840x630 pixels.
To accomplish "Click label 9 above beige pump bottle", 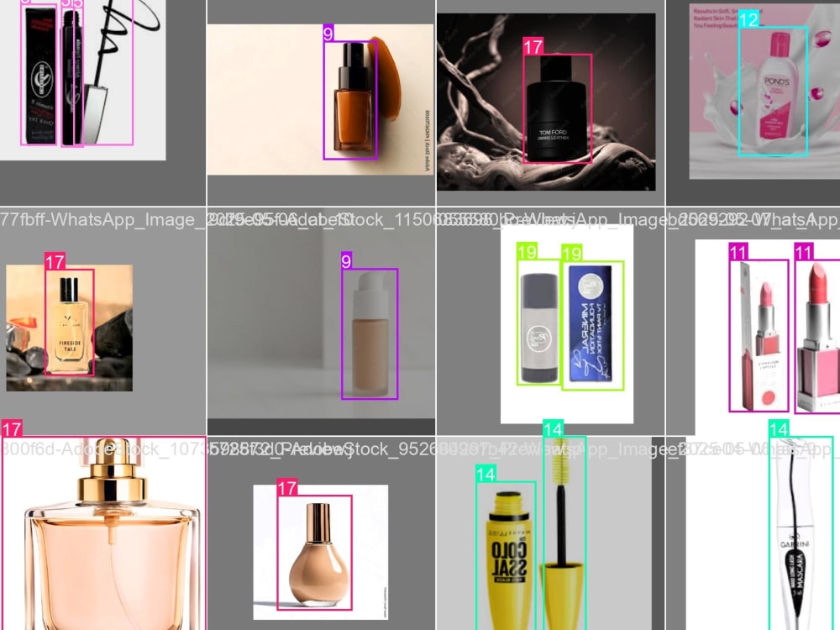I will point(347,261).
